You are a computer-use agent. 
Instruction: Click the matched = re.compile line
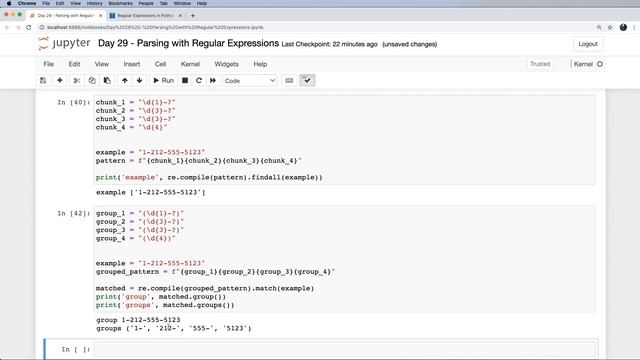tap(205, 289)
